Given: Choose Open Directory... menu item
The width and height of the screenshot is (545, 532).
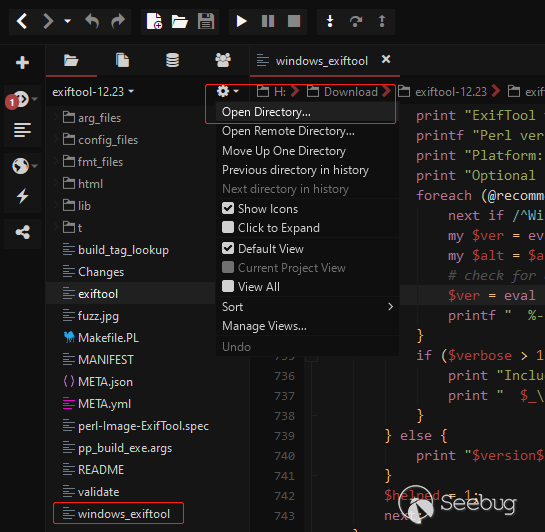Looking at the screenshot, I should pyautogui.click(x=306, y=112).
